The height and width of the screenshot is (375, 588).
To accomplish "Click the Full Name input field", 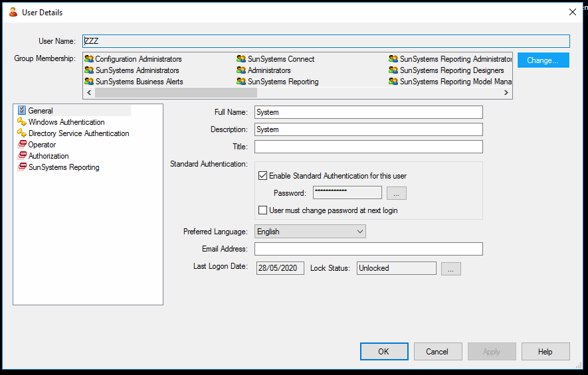I will coord(368,112).
